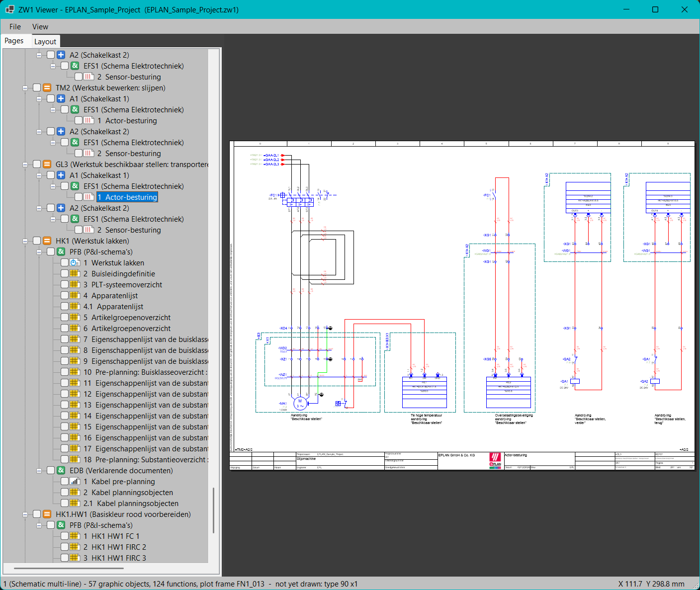
Task: Click the green & icon of EDB (Verklarende documenten)
Action: tap(61, 471)
